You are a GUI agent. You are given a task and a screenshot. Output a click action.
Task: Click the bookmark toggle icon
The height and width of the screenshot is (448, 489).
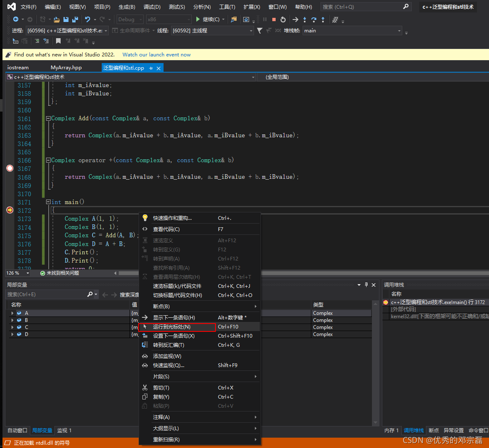pyautogui.click(x=58, y=41)
